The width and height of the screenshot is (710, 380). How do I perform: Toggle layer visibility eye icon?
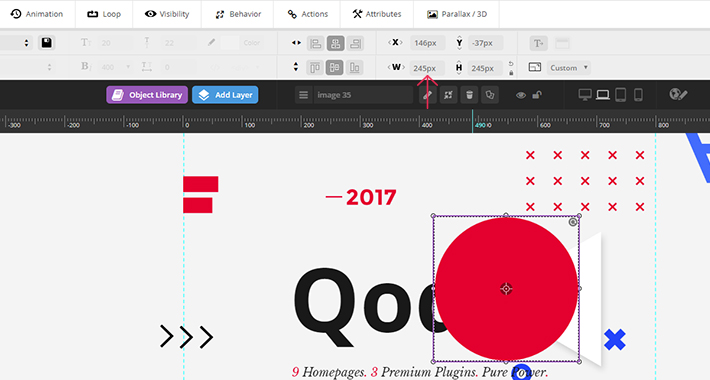[521, 95]
